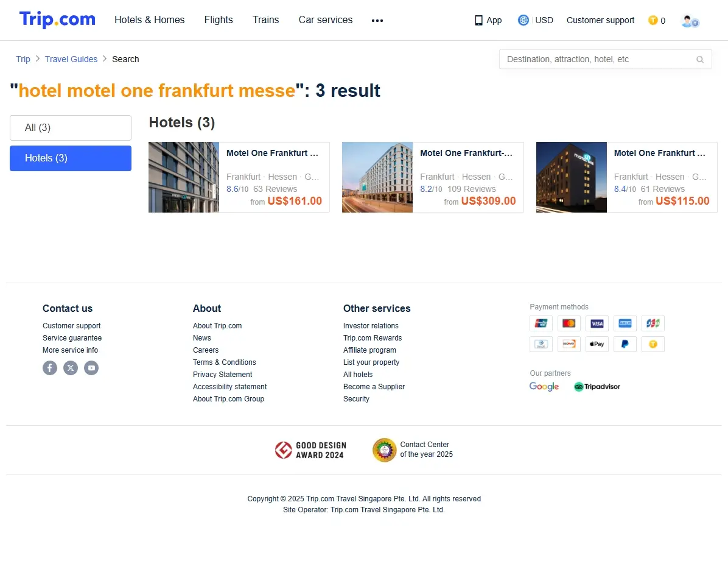Click the Trip Coins payment icon
728x561 pixels.
653,344
